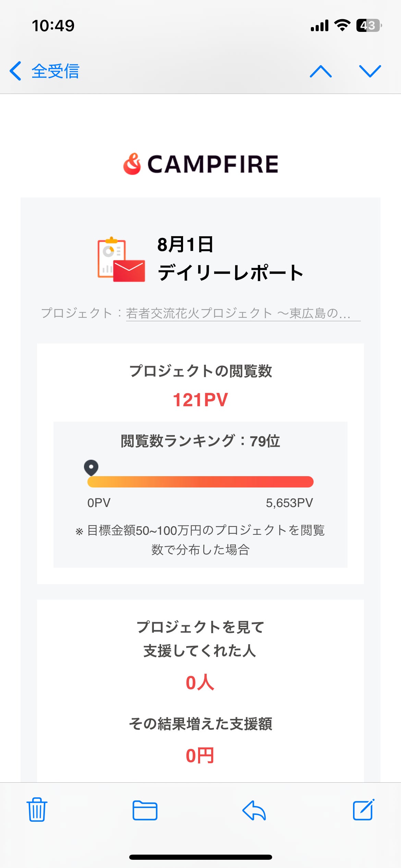
Task: Tap the 10:49 clock in status bar
Action: pyautogui.click(x=53, y=26)
